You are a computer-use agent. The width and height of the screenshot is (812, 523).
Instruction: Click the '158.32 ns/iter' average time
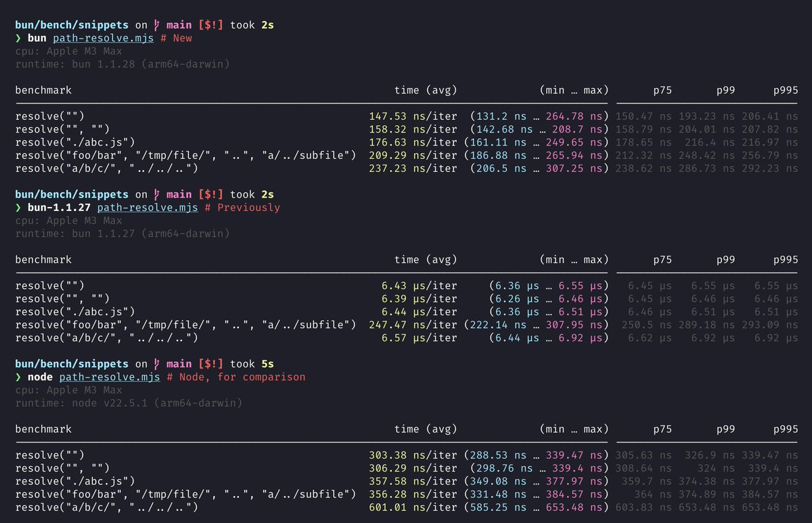coord(413,129)
